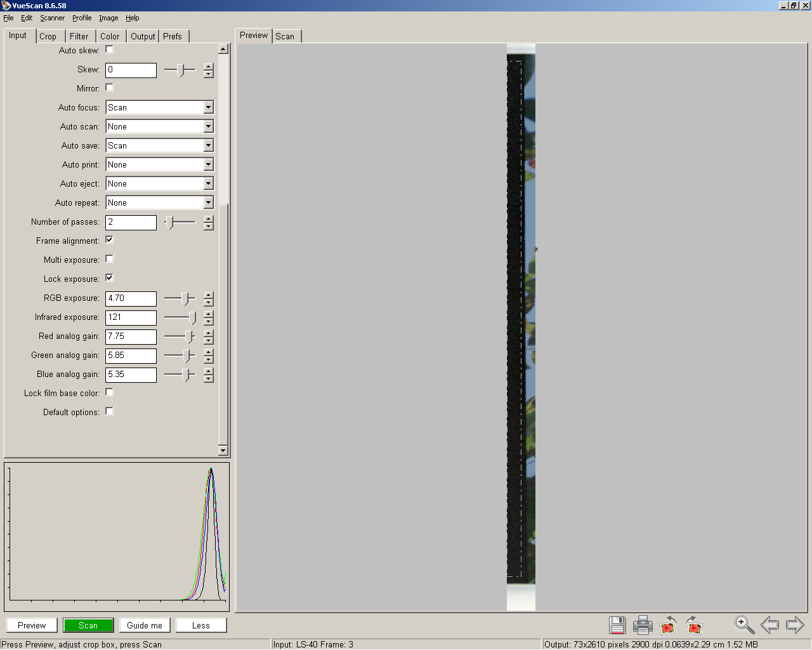812x650 pixels.
Task: Decrease Number of passes with down arrow
Action: pyautogui.click(x=209, y=227)
